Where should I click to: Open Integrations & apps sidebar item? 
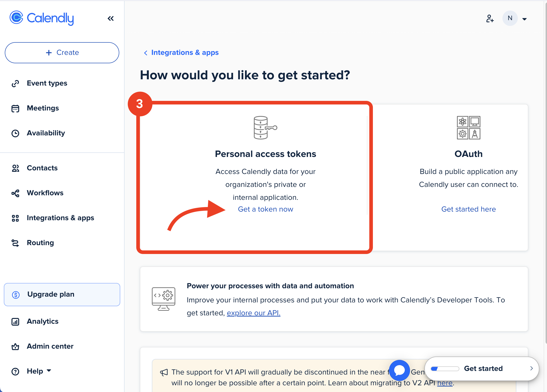point(60,218)
